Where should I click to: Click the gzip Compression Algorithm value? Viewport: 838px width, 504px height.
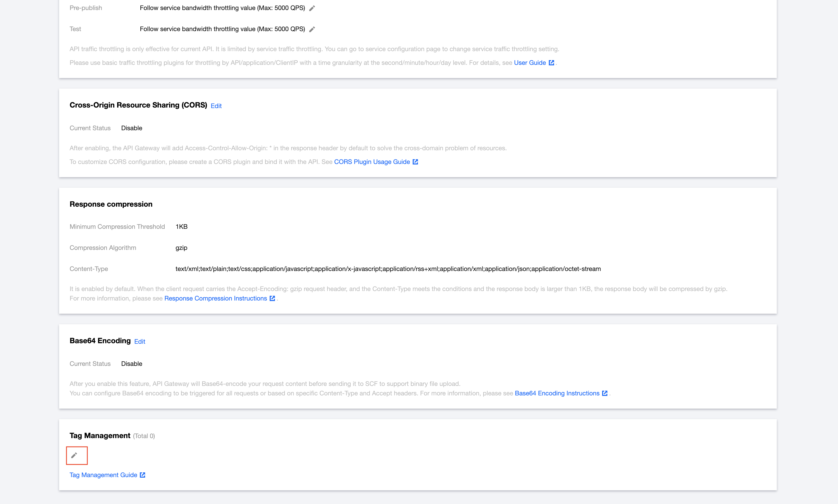(x=181, y=248)
